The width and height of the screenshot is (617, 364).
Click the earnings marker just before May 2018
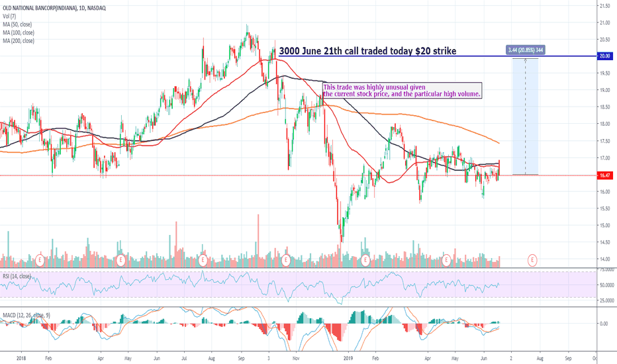tap(120, 259)
